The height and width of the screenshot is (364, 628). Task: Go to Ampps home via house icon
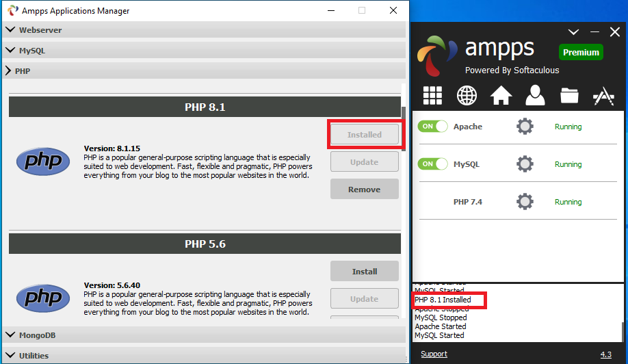coord(501,96)
